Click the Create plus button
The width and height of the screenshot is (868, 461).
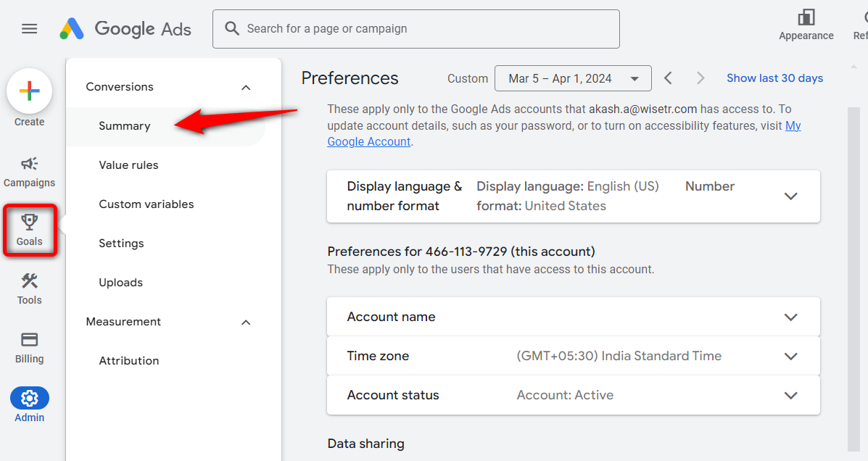[29, 91]
